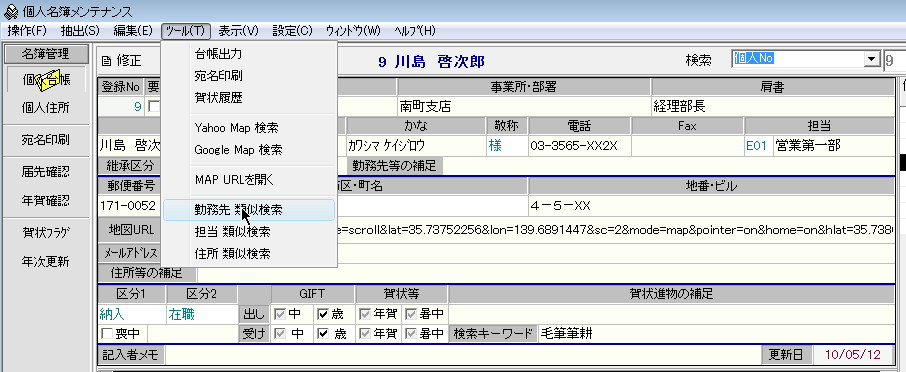The width and height of the screenshot is (906, 372).
Task: Toggle 暑中 checkbox in 受け row
Action: 410,333
